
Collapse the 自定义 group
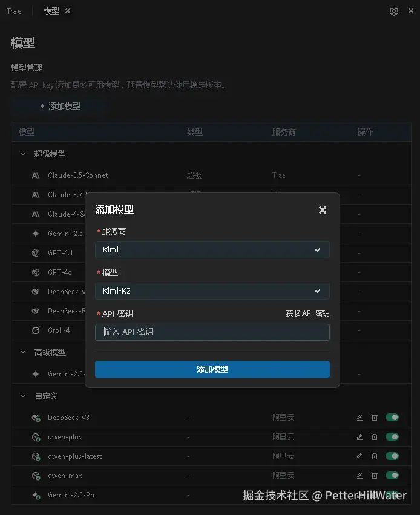pos(23,396)
